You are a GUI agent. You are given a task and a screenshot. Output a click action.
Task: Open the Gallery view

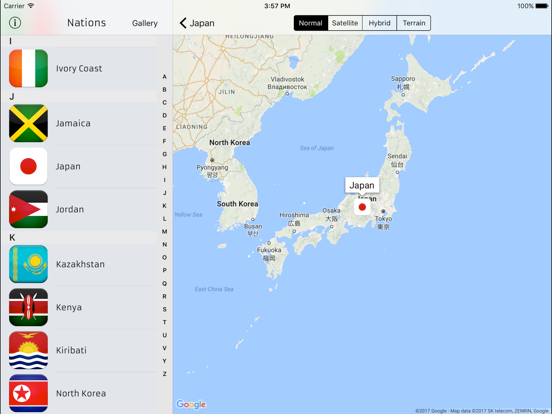pos(145,23)
